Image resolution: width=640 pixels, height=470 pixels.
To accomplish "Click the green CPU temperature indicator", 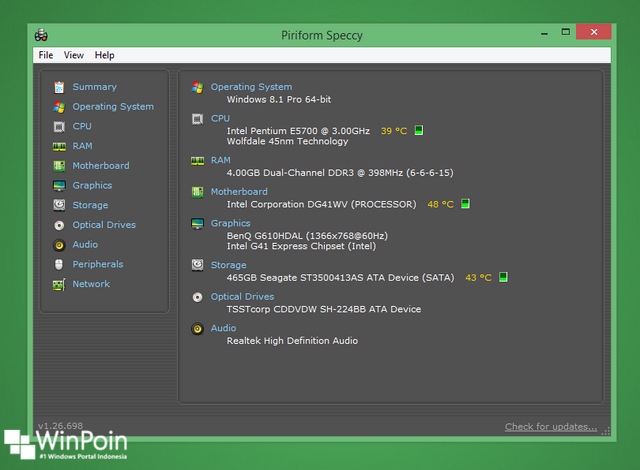I will (419, 130).
